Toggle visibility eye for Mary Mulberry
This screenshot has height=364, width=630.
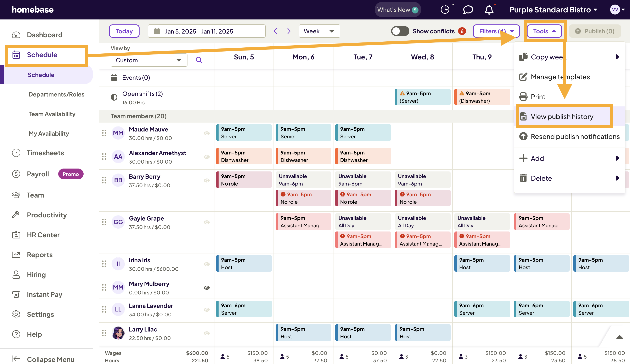pyautogui.click(x=207, y=288)
